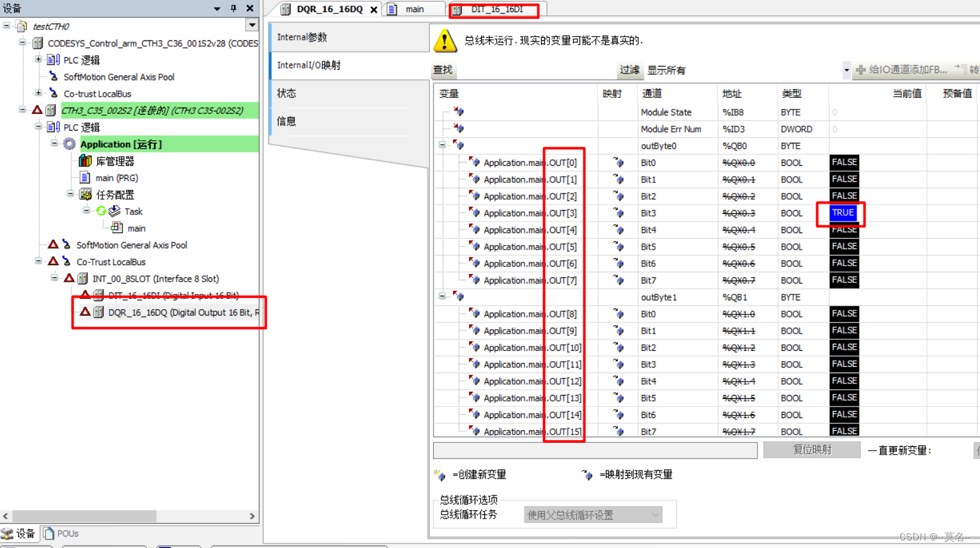Image resolution: width=980 pixels, height=548 pixels.
Task: Click the SoftMotion General Axis Pool icon under CODESYS_Control_arm
Action: [54, 77]
